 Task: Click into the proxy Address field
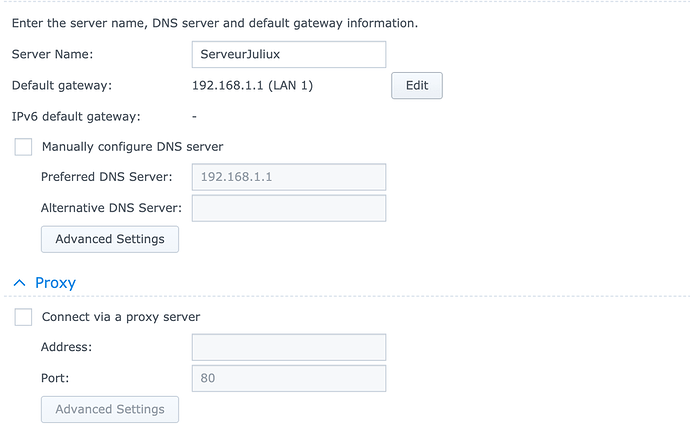coord(288,347)
